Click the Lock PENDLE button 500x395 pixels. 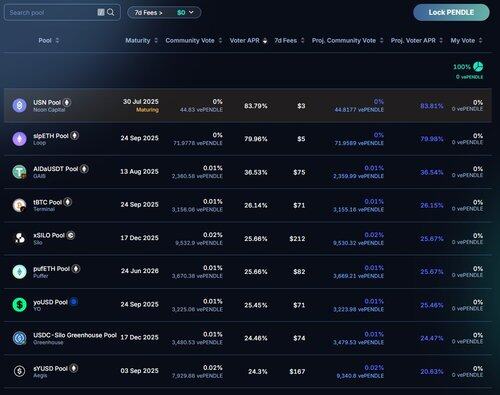point(451,13)
